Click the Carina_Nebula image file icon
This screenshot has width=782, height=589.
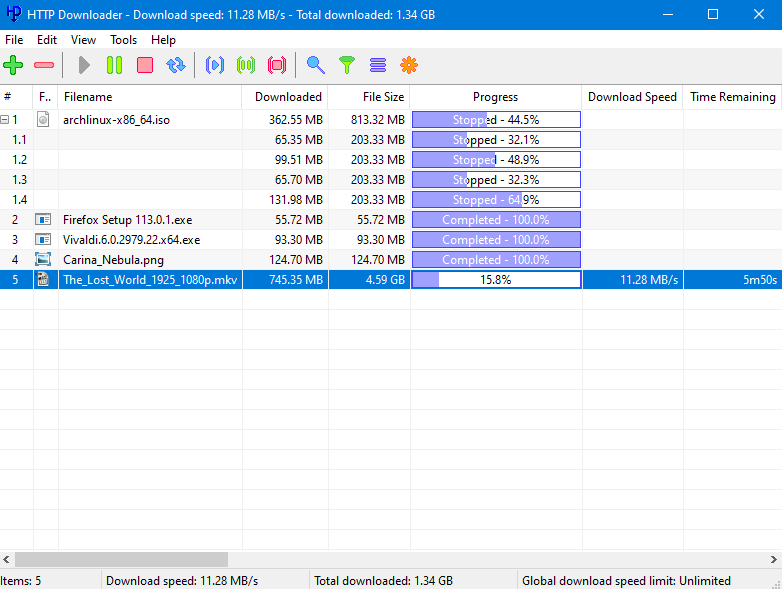[x=43, y=259]
